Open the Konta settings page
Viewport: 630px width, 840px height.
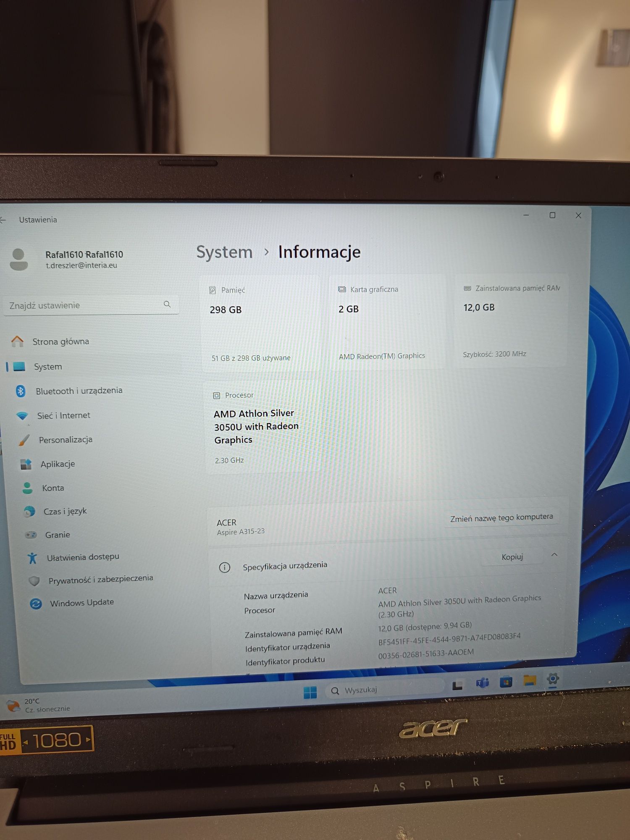pos(53,488)
